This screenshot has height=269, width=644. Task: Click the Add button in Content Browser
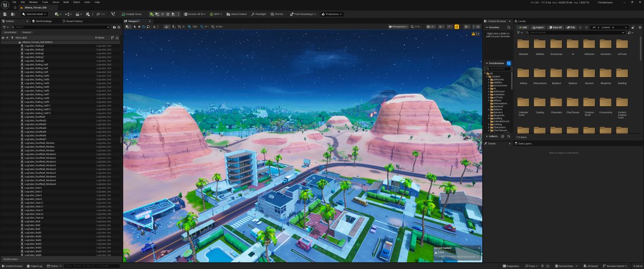pyautogui.click(x=523, y=27)
